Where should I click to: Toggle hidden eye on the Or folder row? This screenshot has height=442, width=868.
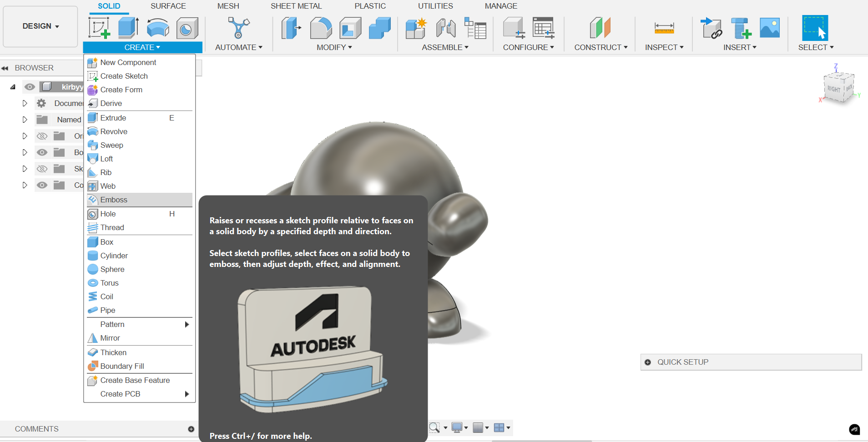tap(42, 136)
